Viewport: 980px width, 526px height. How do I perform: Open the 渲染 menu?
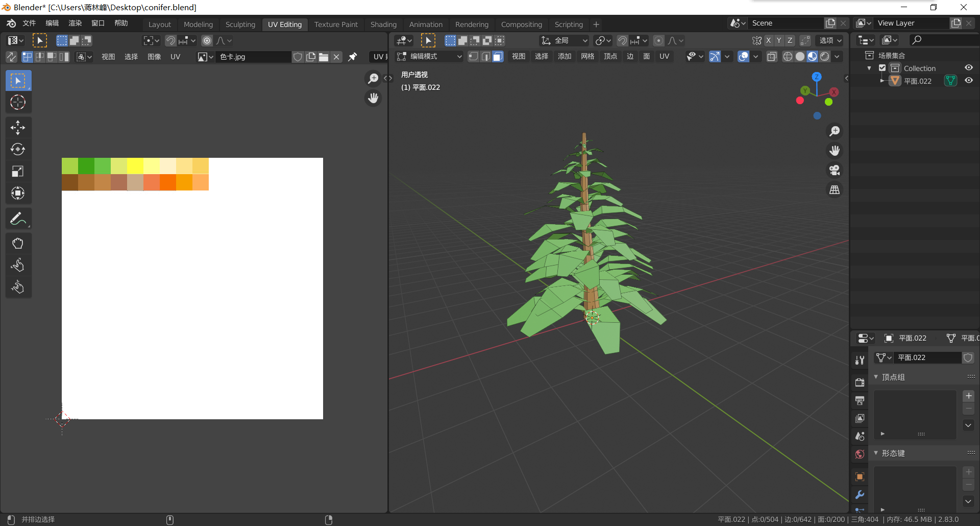coord(75,23)
